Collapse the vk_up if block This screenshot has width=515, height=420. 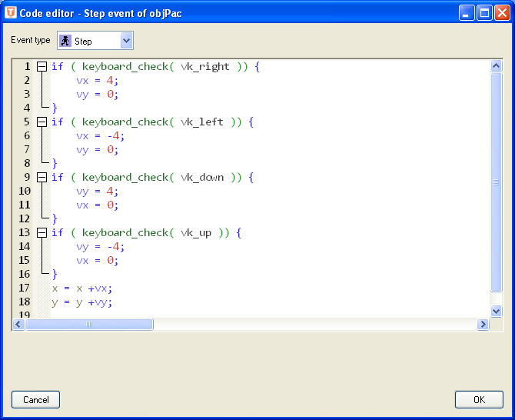coord(42,232)
